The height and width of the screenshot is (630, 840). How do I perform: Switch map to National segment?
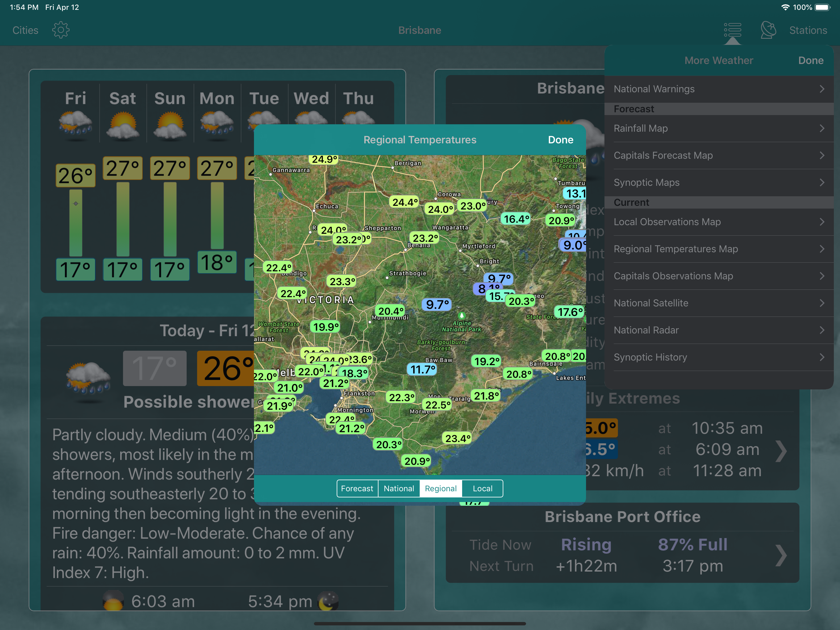pyautogui.click(x=399, y=488)
